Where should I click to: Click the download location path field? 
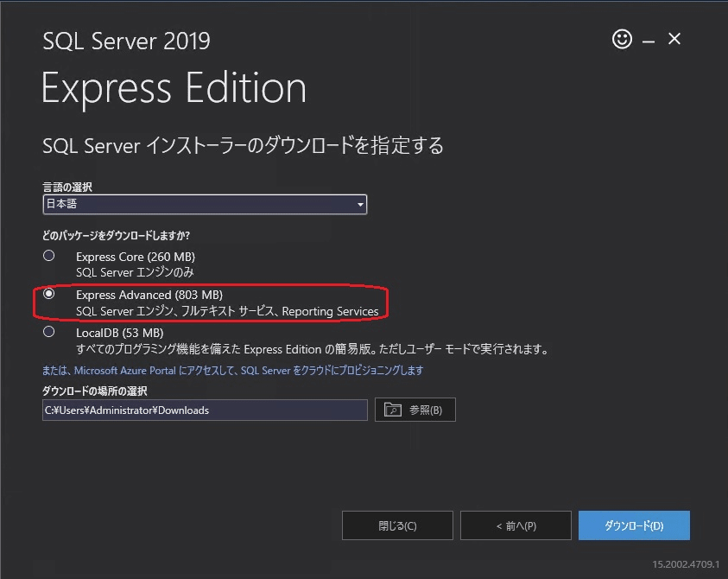(205, 410)
